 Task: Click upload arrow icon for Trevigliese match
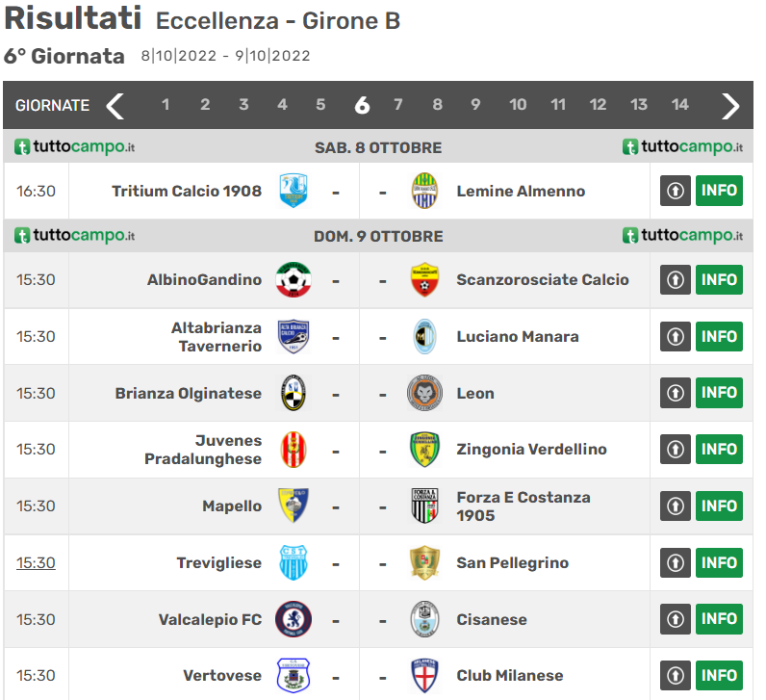click(676, 562)
